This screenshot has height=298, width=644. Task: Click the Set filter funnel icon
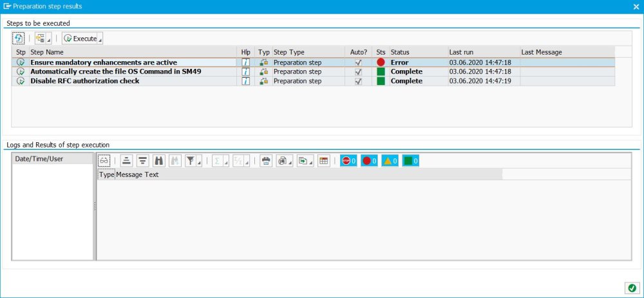click(190, 161)
